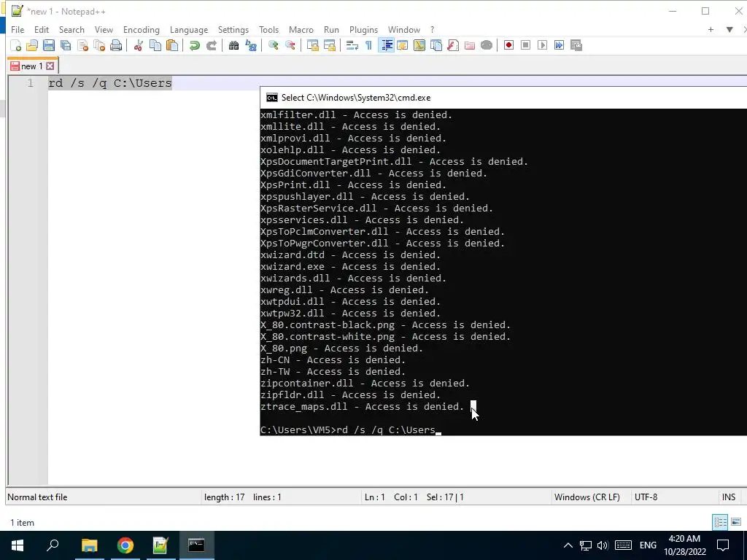Cut selection with the scissors icon
Viewport: 747px width, 560px height.
click(x=139, y=45)
